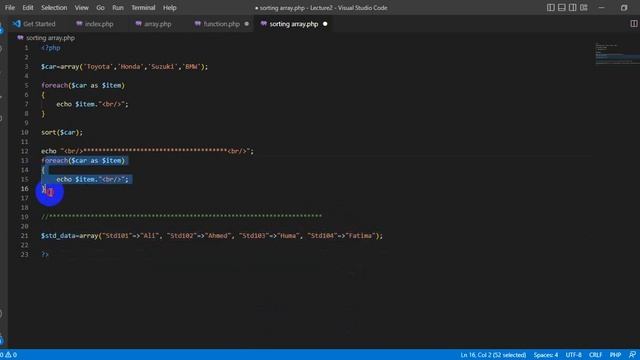Click the PHP file icon on array.php tab
Screen dimensions: 640x360
[138, 24]
